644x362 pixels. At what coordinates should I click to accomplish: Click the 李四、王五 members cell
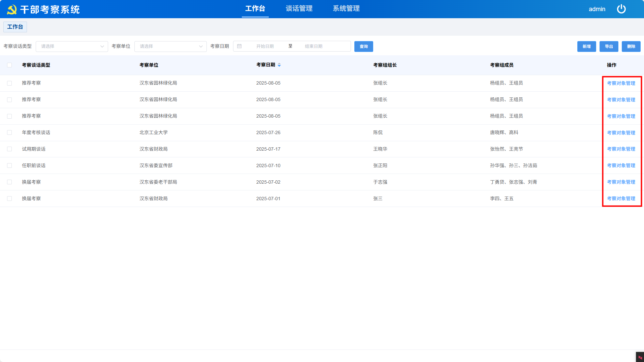(502, 199)
